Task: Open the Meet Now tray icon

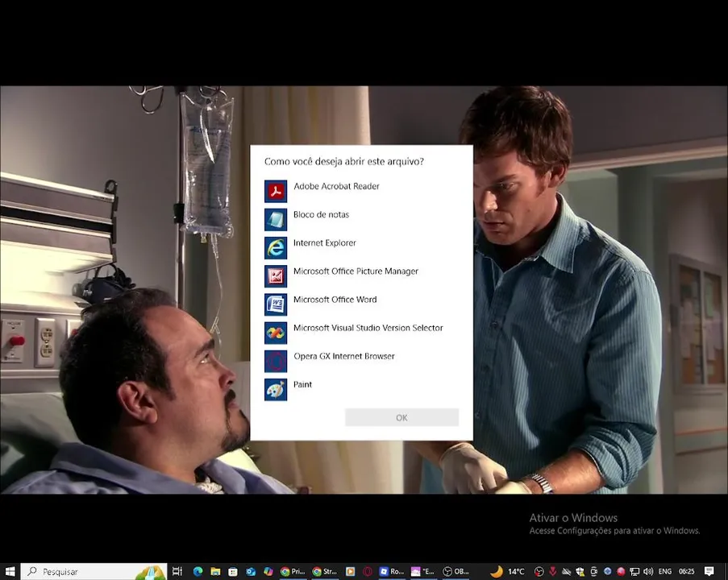Action: coord(594,571)
